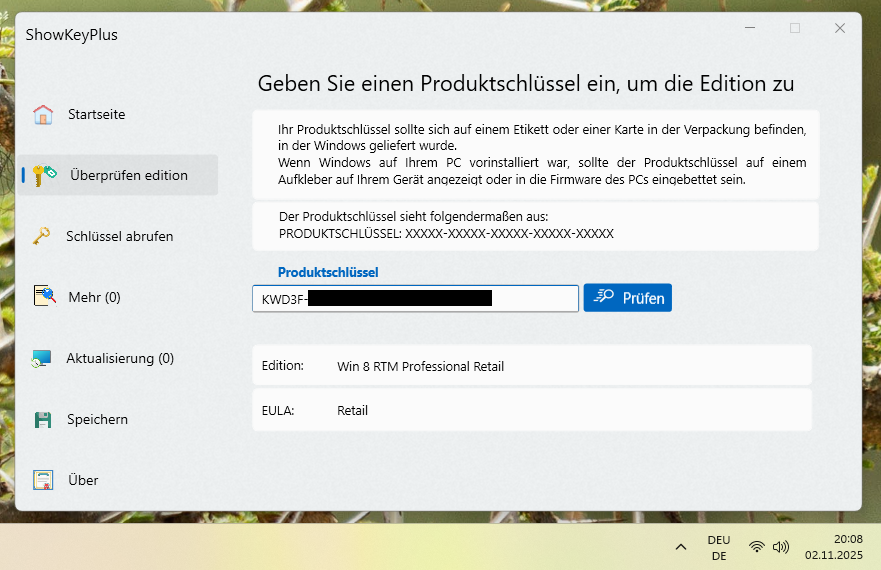The image size is (881, 570).
Task: Click the Prüfen button text
Action: pyautogui.click(x=643, y=298)
